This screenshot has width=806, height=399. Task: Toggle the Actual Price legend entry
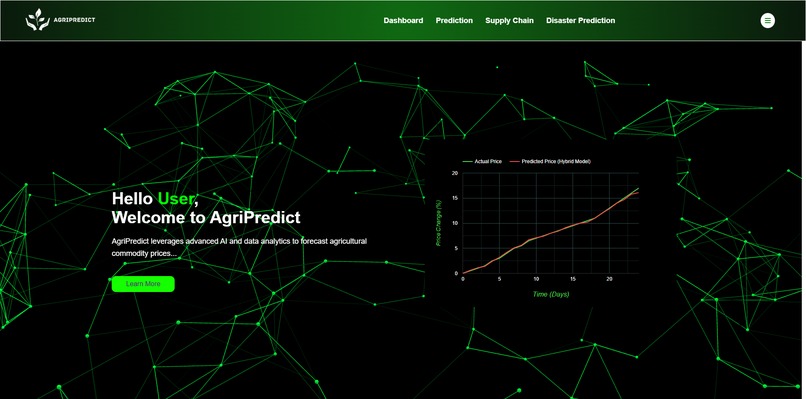(x=482, y=161)
